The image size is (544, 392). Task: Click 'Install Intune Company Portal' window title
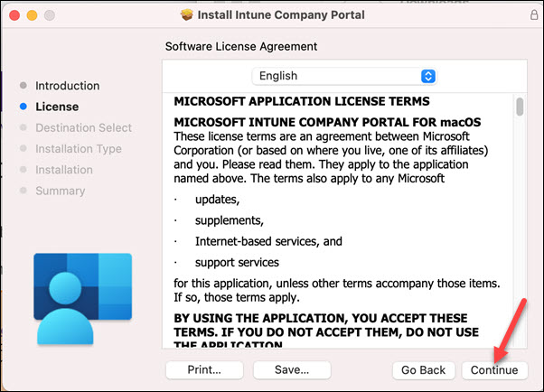[x=281, y=15]
